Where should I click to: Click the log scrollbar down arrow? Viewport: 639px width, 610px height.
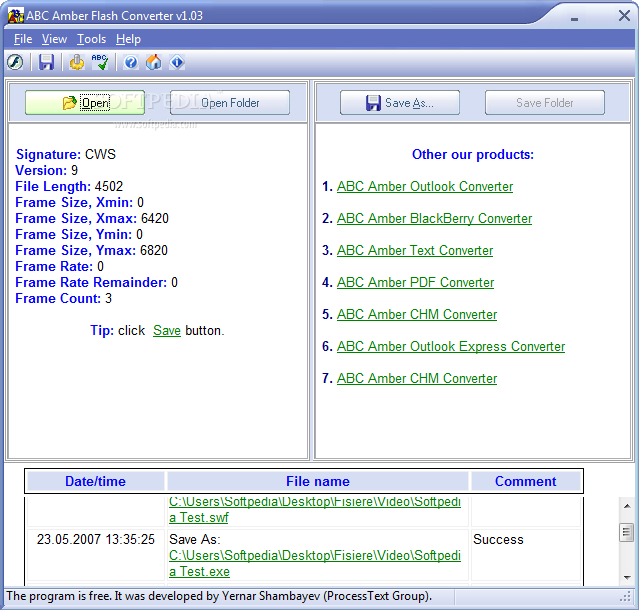(627, 577)
